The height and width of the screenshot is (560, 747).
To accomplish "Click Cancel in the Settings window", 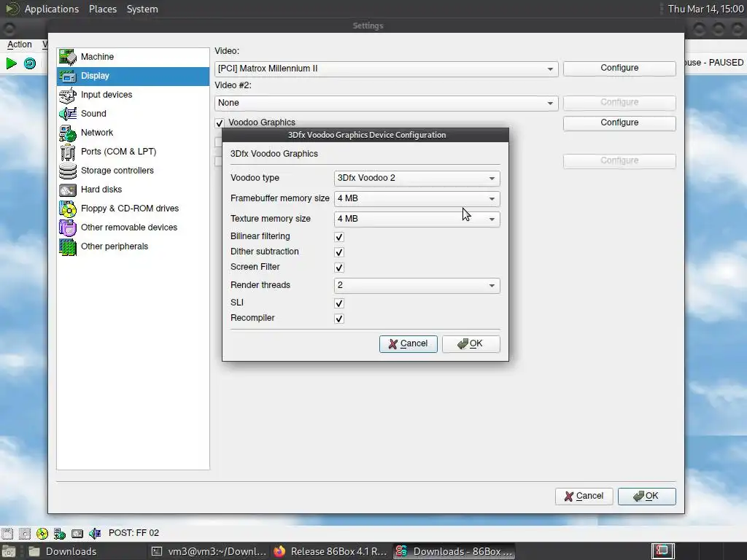I will [x=584, y=496].
